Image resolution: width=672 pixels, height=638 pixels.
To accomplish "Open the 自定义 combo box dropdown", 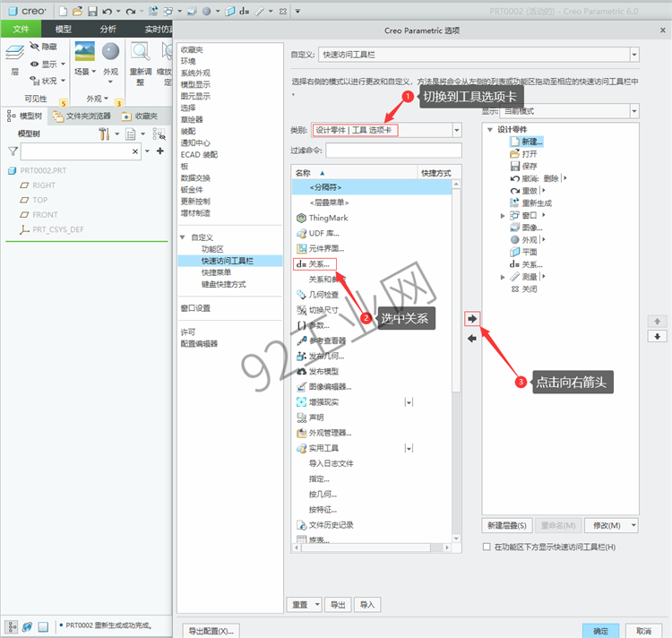I will click(634, 55).
